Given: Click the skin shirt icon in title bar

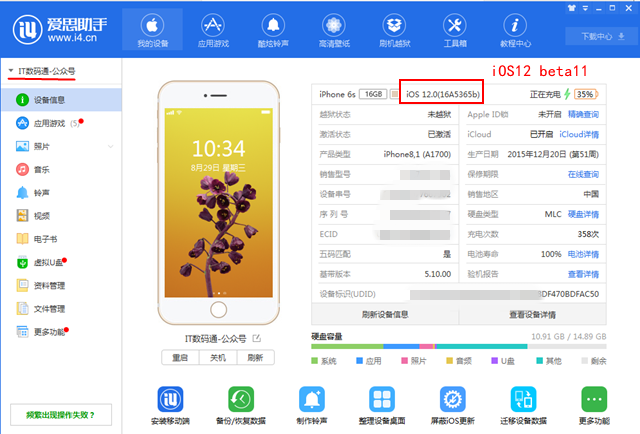Looking at the screenshot, I should [x=572, y=8].
